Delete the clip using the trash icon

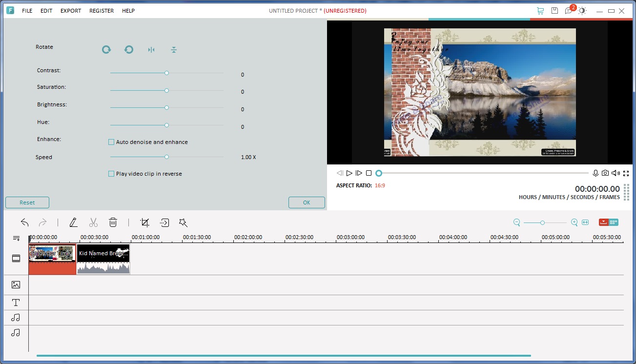[x=113, y=222]
